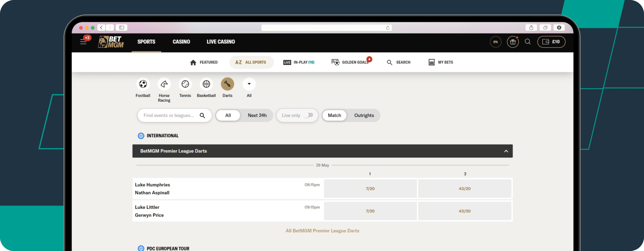Image resolution: width=644 pixels, height=251 pixels.
Task: Open the 0% boost indicator
Action: (496, 42)
